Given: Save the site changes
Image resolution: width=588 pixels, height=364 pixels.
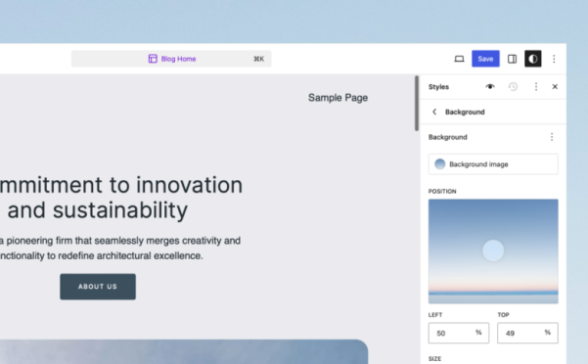Looking at the screenshot, I should (485, 59).
